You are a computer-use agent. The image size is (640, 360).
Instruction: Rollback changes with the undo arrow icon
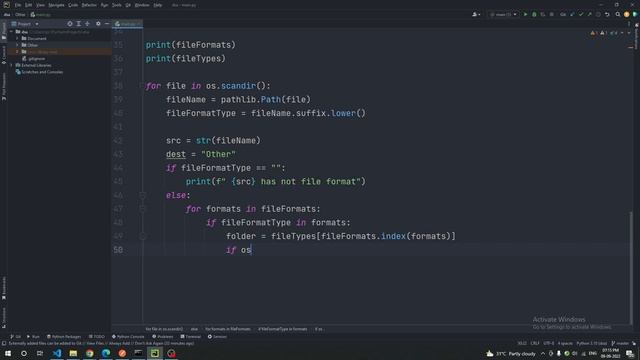[x=607, y=14]
